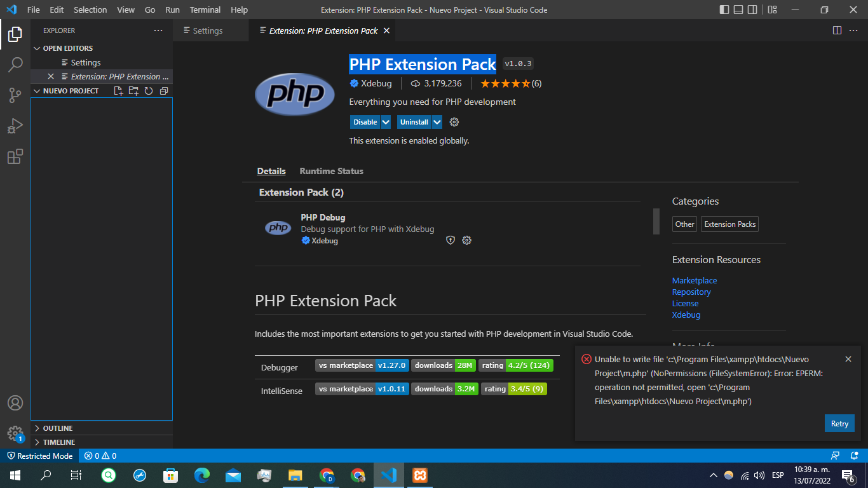The width and height of the screenshot is (868, 488).
Task: Click Retry in the error notification
Action: (839, 424)
